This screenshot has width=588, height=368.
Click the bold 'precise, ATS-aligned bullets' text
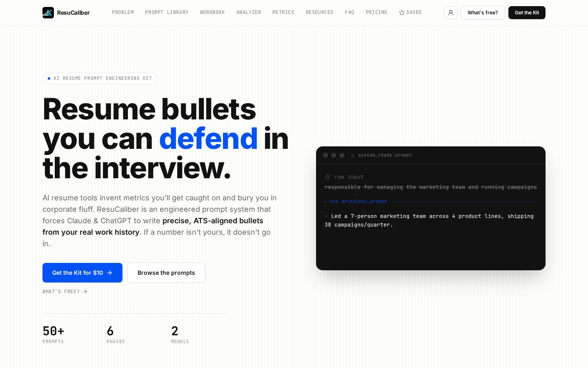(x=213, y=221)
